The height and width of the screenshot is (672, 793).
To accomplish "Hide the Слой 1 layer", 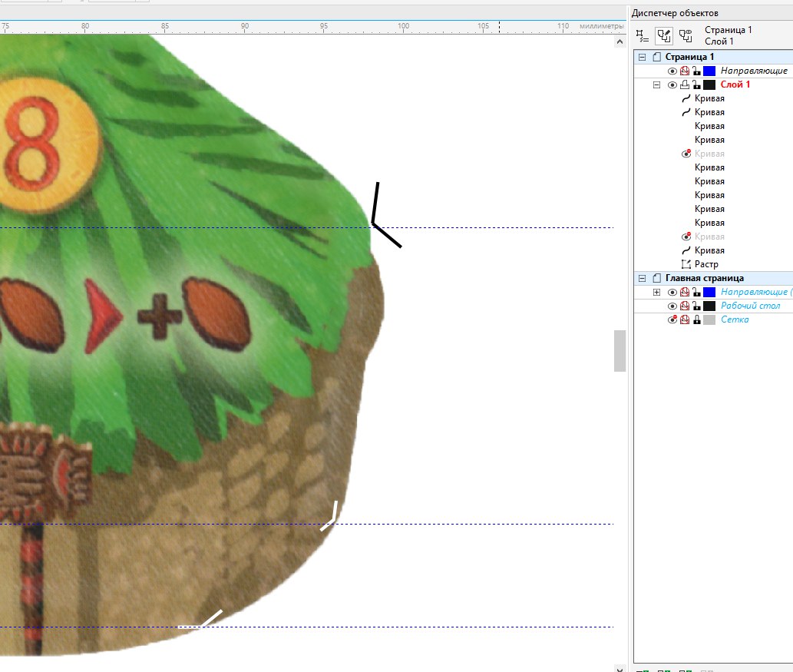I will coord(672,85).
